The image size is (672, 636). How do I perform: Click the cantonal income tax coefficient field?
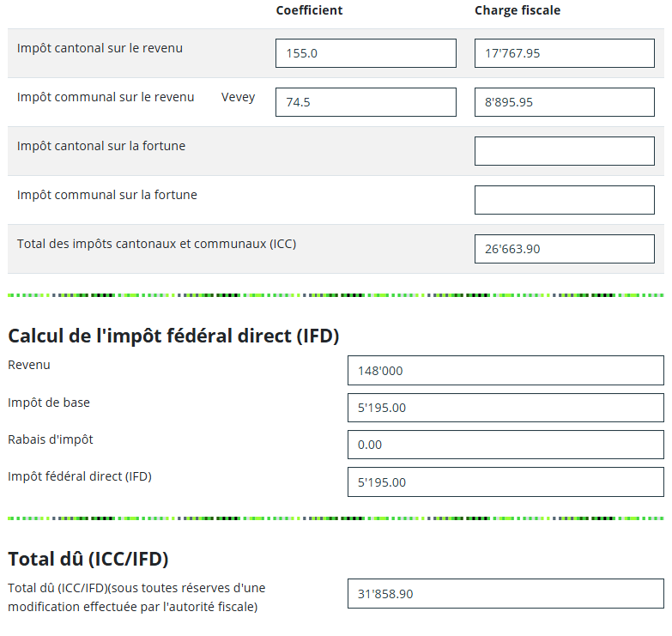pyautogui.click(x=366, y=53)
